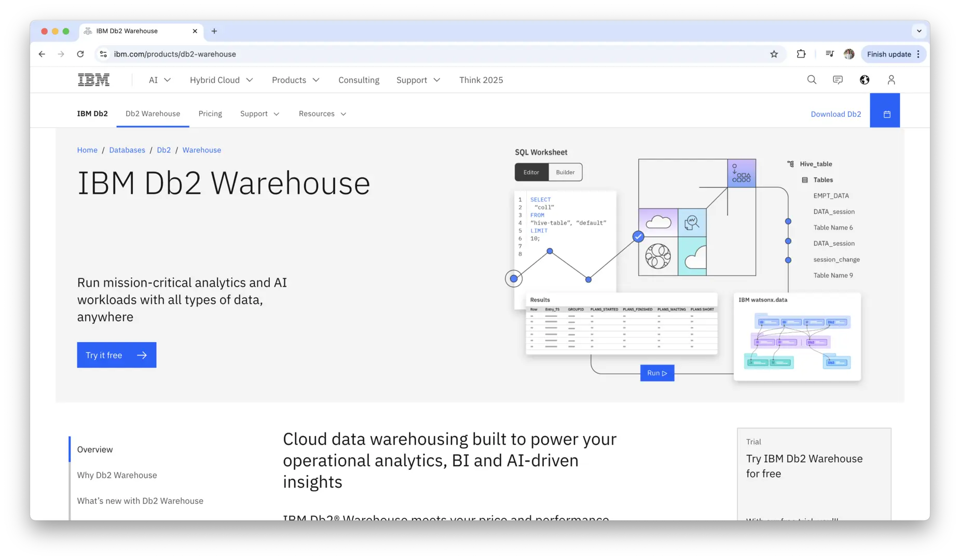Click the IBM logo

point(93,80)
